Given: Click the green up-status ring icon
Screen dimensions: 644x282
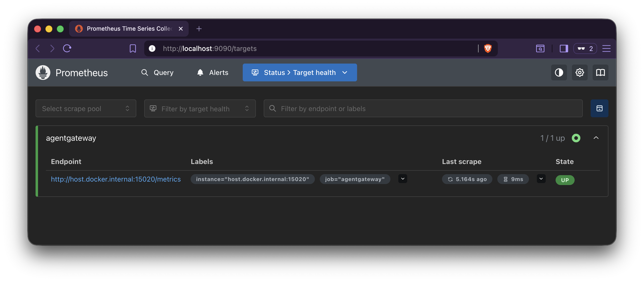Looking at the screenshot, I should (576, 138).
